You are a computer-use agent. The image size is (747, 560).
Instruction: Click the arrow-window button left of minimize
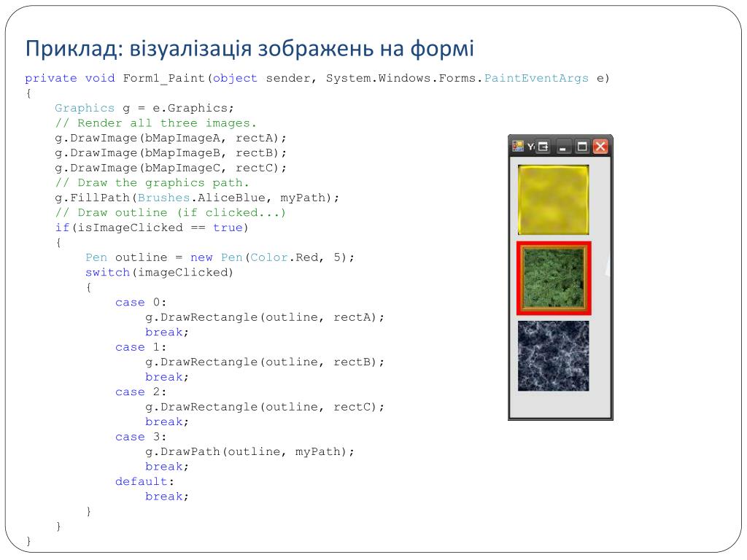coord(543,147)
